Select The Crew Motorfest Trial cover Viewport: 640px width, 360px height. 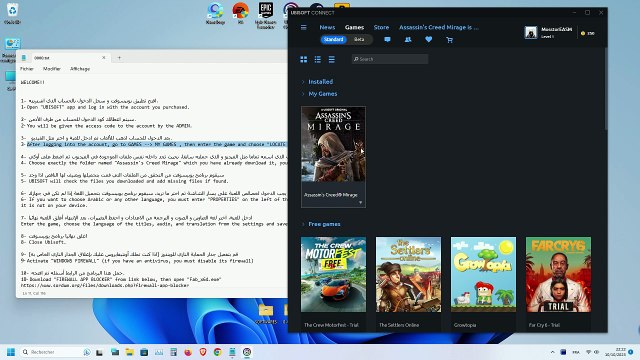click(333, 274)
